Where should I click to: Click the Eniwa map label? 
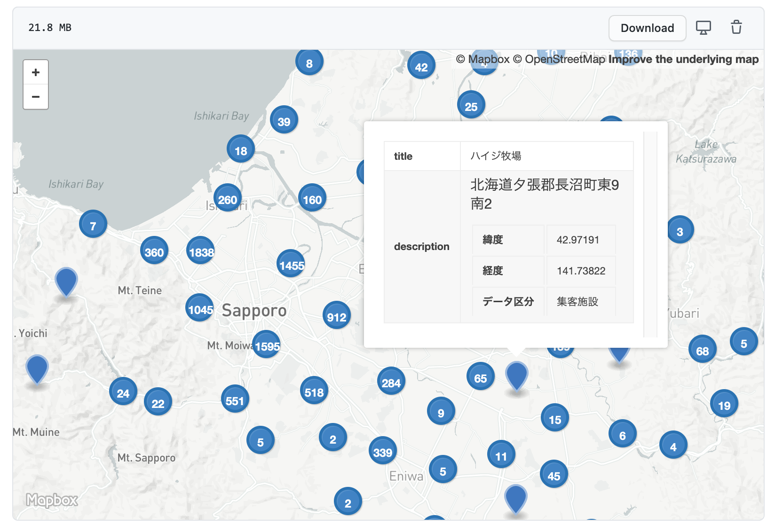(406, 477)
